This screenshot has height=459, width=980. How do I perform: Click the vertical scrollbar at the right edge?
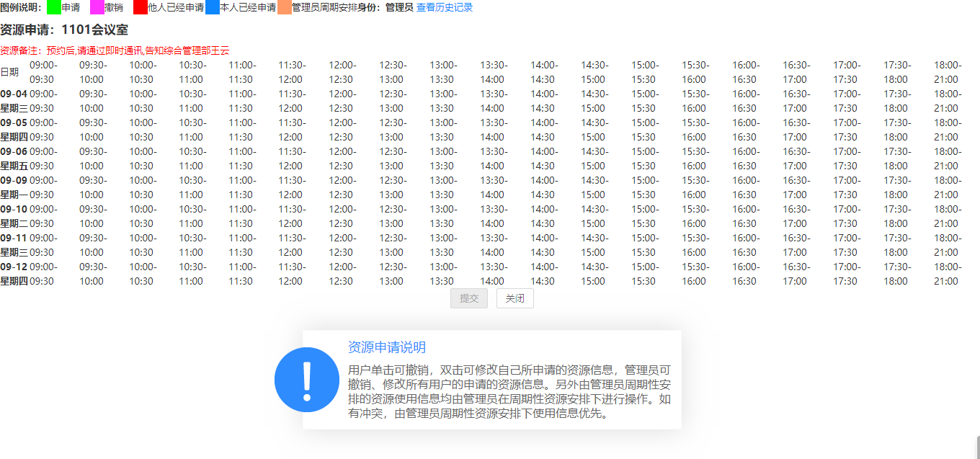tap(977, 445)
